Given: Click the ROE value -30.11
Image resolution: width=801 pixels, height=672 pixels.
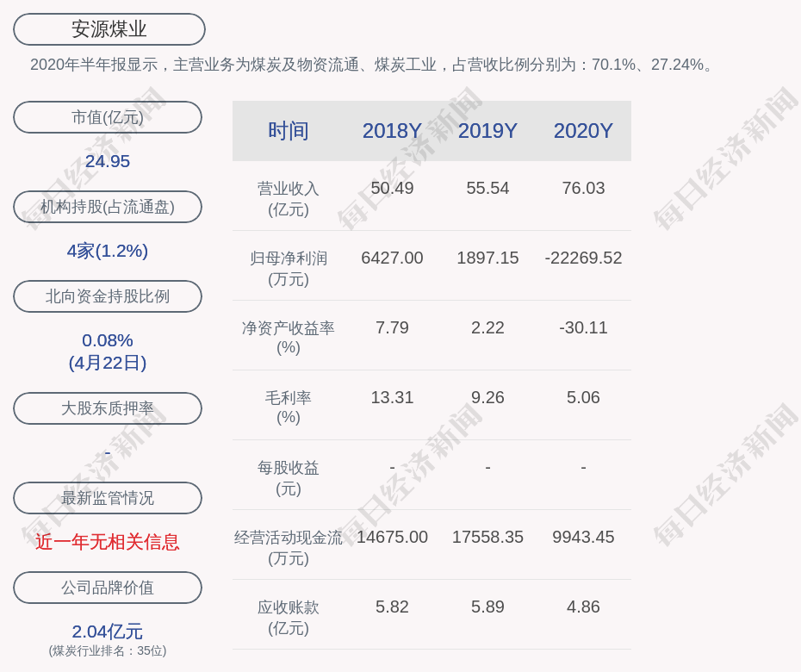Looking at the screenshot, I should (x=583, y=327).
